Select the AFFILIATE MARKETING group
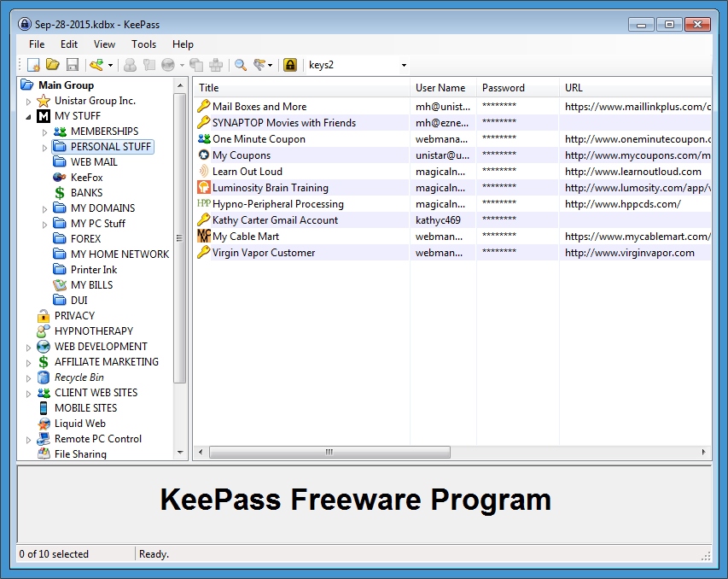The image size is (728, 579). (107, 361)
